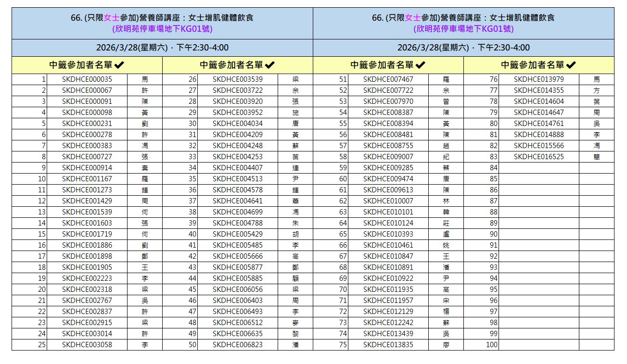Click participant ID SKDHCE001167
Image resolution: width=627 pixels, height=364 pixels.
(x=87, y=179)
